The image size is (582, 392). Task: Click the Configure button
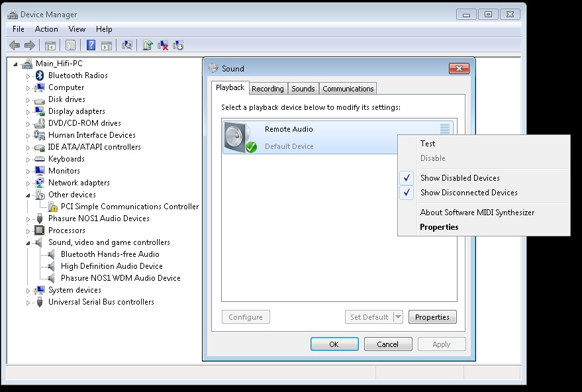point(246,317)
